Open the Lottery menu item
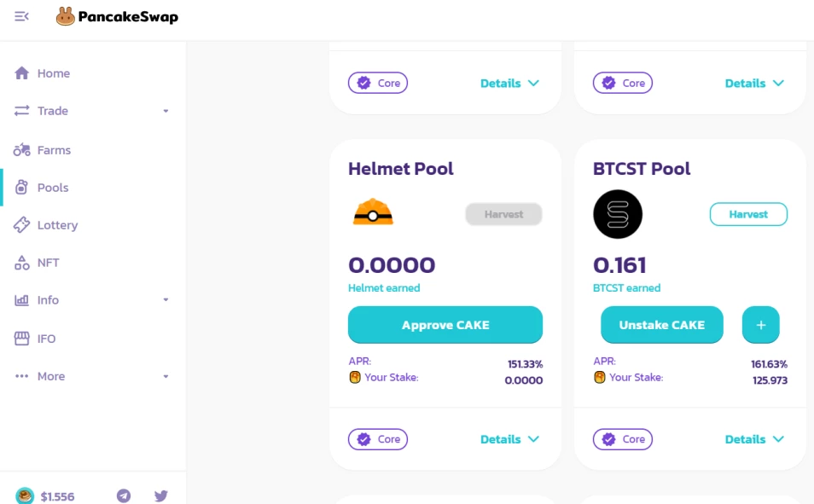 click(x=57, y=225)
